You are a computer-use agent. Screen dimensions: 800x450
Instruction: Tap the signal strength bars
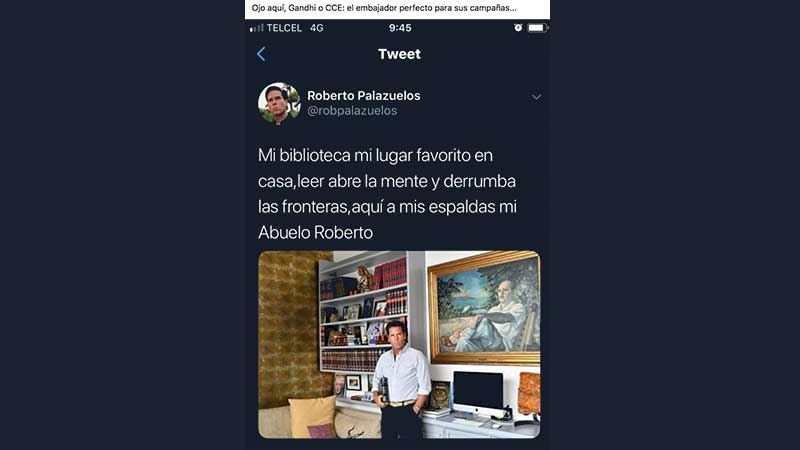(257, 28)
